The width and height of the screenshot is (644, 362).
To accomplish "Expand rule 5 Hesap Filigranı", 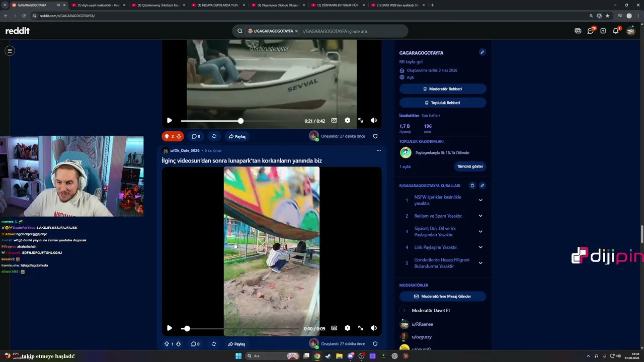I will tap(480, 263).
